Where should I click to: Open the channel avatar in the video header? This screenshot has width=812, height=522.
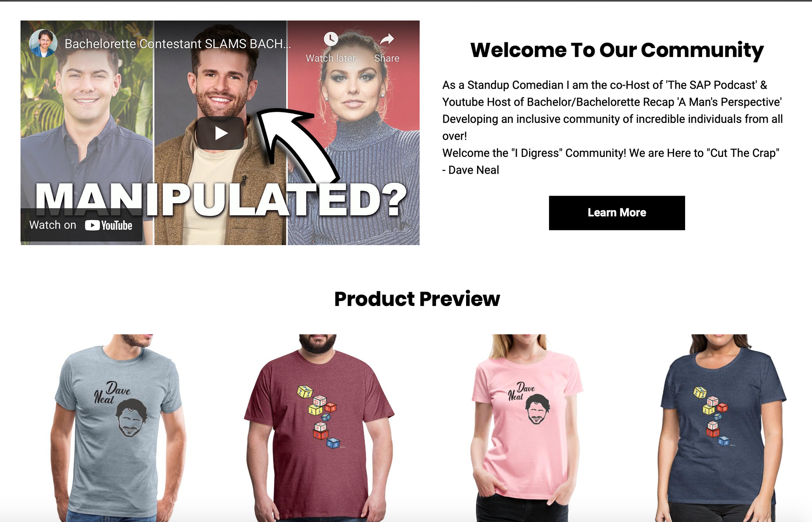click(43, 44)
